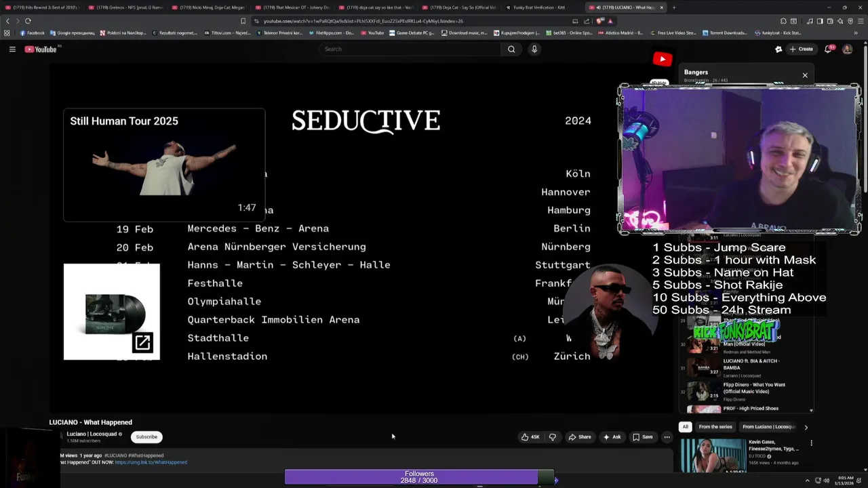Open the taskbar volume icon
This screenshot has height=488, width=868.
(826, 481)
